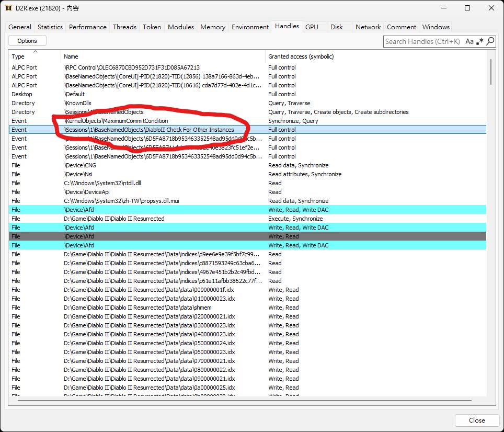Select the 000000001f.idx file row
This screenshot has width=504, height=432.
point(247,290)
